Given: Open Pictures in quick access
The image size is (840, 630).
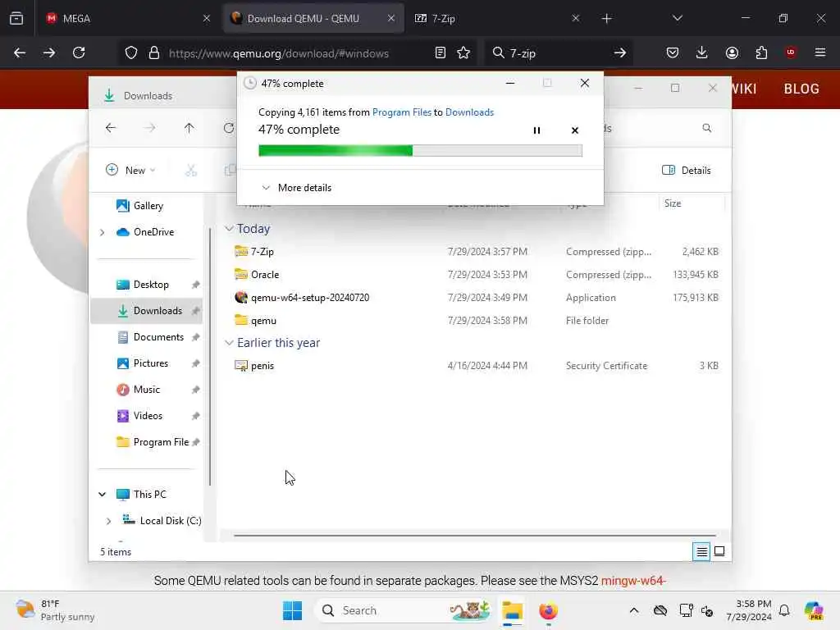Looking at the screenshot, I should pos(150,363).
